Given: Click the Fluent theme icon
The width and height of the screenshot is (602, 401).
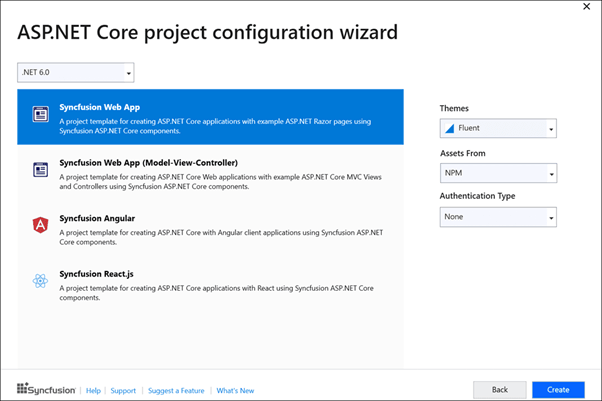Looking at the screenshot, I should [x=450, y=129].
